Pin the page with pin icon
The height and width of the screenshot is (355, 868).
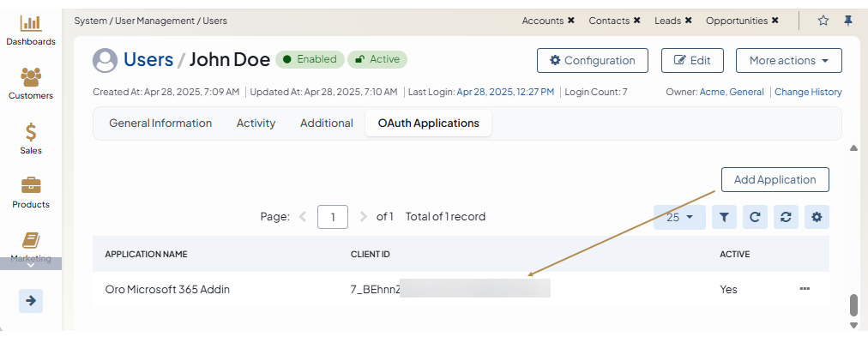pos(848,21)
